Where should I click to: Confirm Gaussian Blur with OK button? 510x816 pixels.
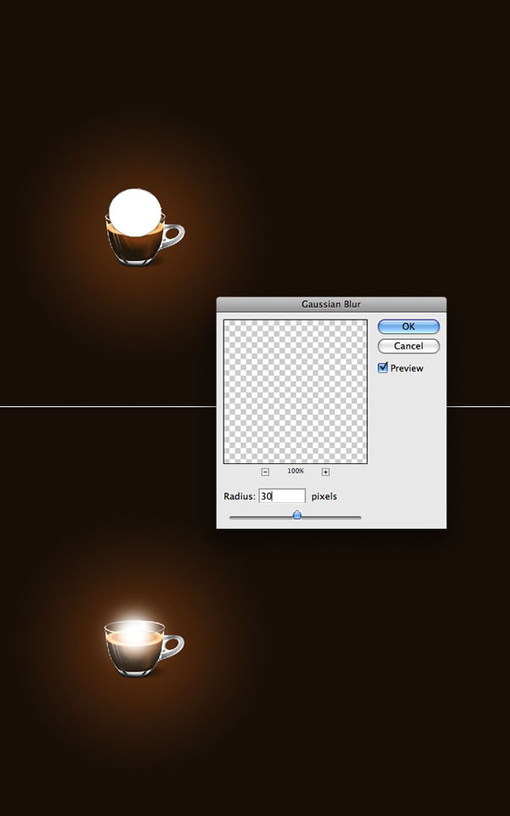[409, 326]
